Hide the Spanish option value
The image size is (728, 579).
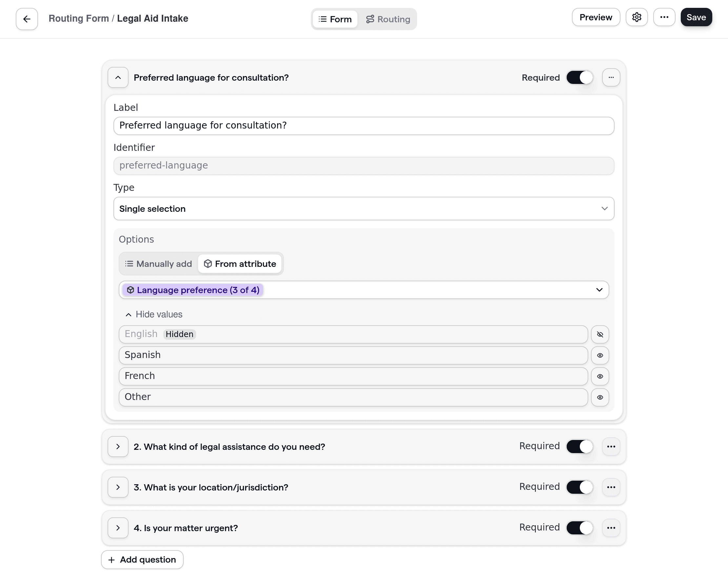click(x=600, y=355)
